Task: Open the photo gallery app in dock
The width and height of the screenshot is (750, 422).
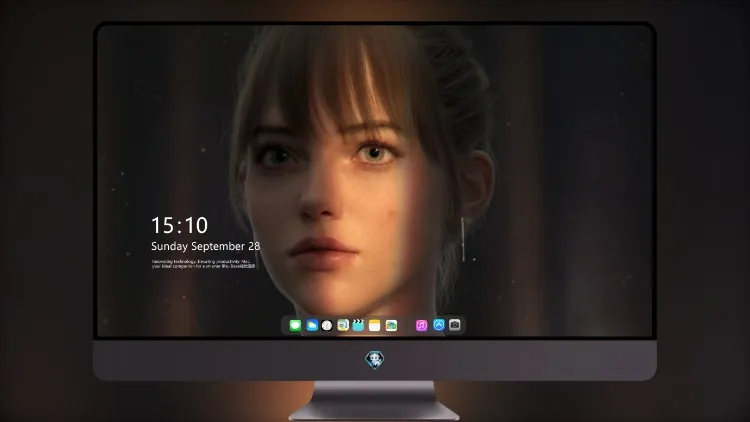Action: pos(391,325)
